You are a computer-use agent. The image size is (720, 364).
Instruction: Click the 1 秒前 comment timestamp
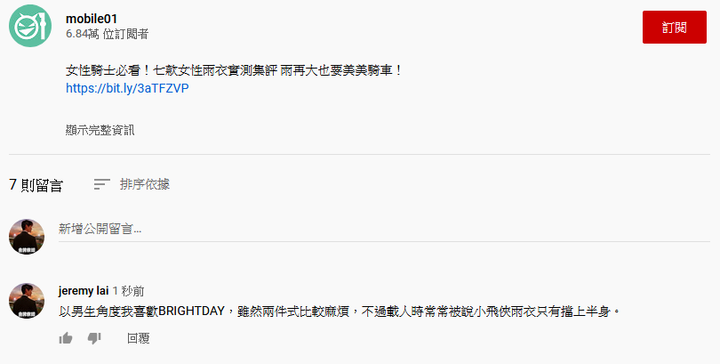[129, 291]
